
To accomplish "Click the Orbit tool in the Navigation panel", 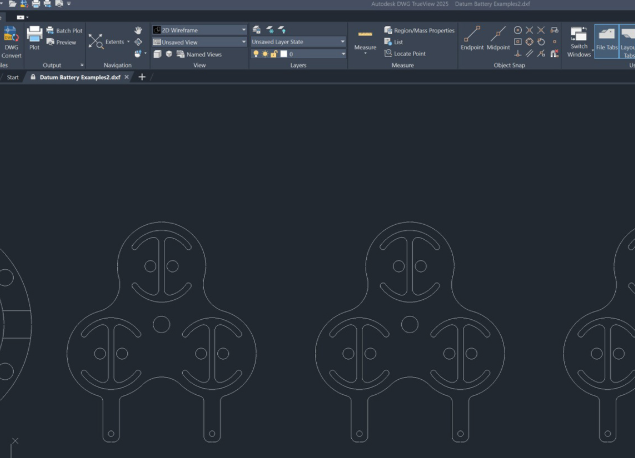I will pyautogui.click(x=138, y=42).
